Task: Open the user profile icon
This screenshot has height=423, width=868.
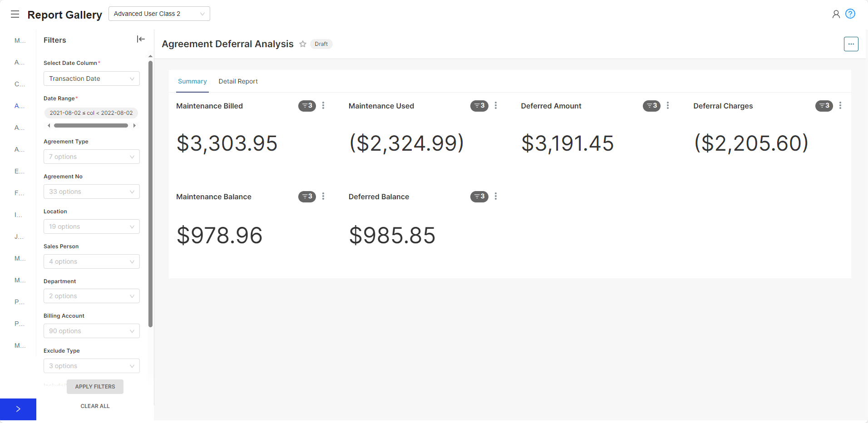Action: point(836,14)
